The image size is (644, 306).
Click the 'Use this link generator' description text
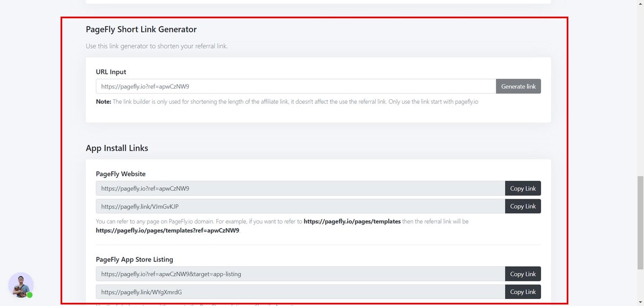click(x=157, y=46)
